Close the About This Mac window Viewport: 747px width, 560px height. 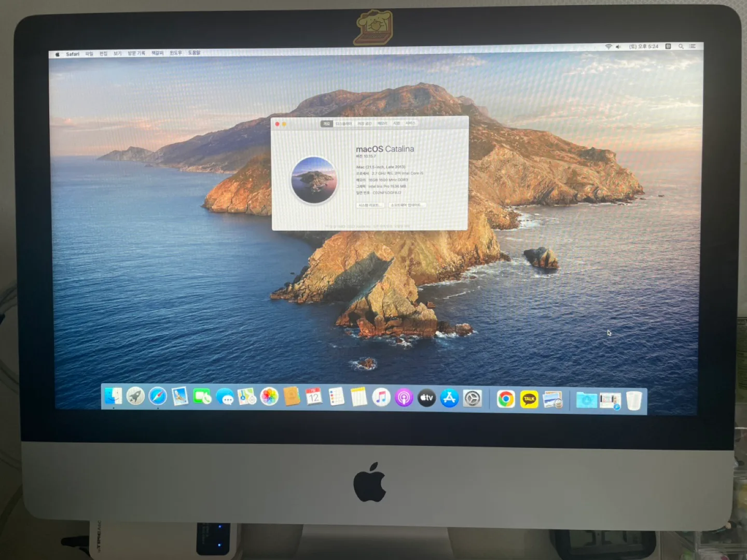[x=277, y=124]
